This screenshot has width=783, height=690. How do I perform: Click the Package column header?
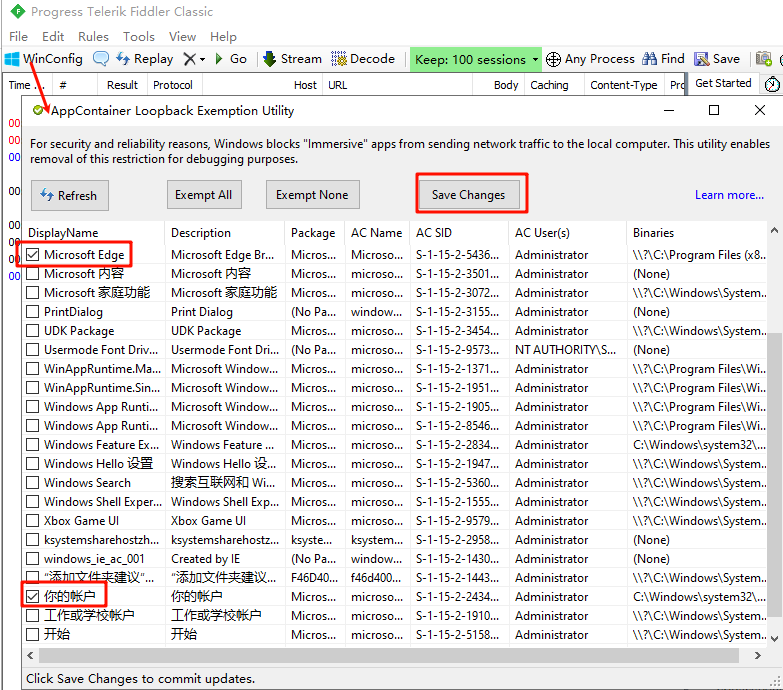(x=315, y=233)
